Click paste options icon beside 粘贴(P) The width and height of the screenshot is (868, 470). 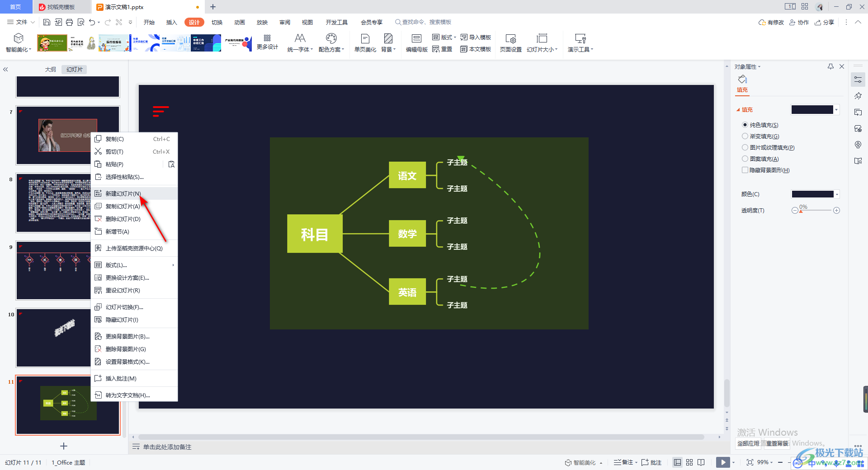click(171, 164)
